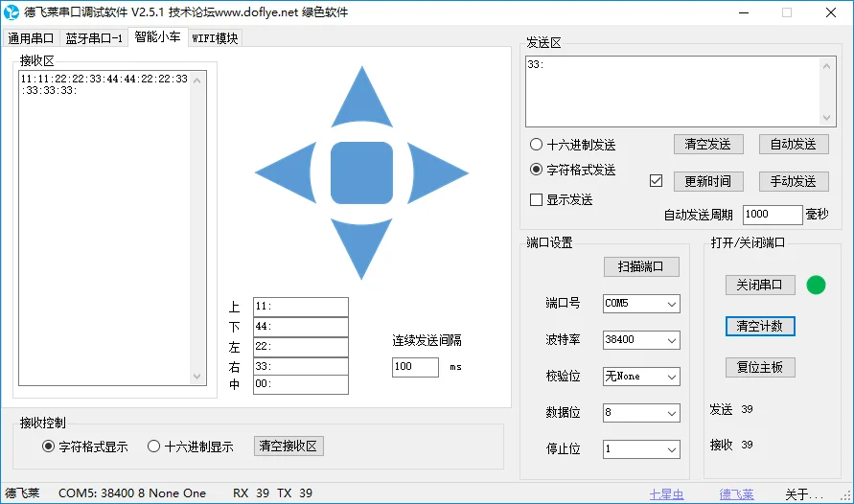
Task: Open the 端口号 COM5 dropdown
Action: point(641,304)
